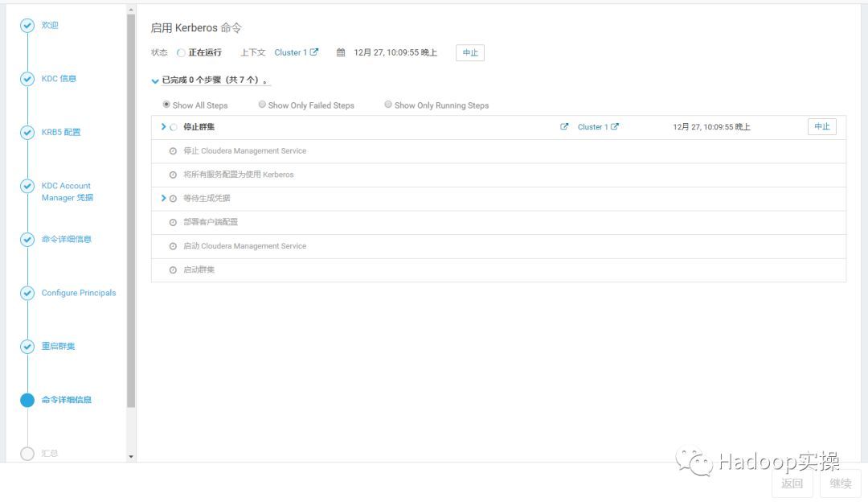
Task: Click the 汇总 step empty circle icon
Action: click(27, 454)
